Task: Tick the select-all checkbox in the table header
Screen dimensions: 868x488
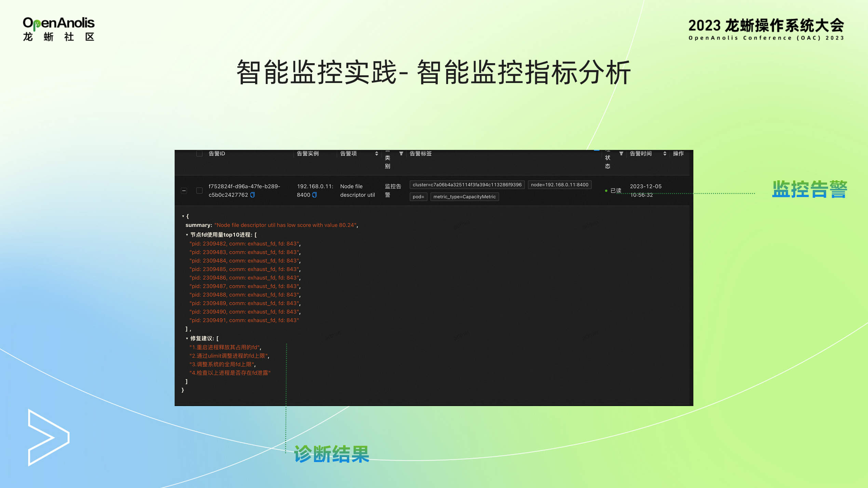Action: point(200,154)
